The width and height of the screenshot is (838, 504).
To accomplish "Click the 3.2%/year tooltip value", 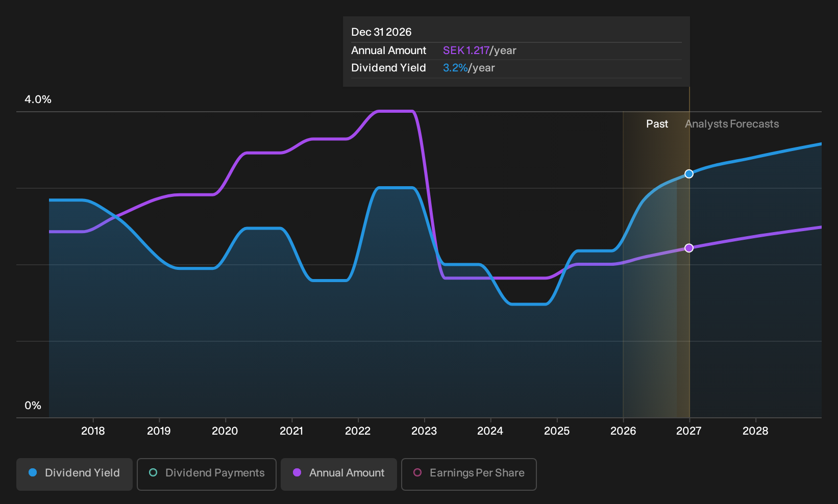I will tap(469, 68).
